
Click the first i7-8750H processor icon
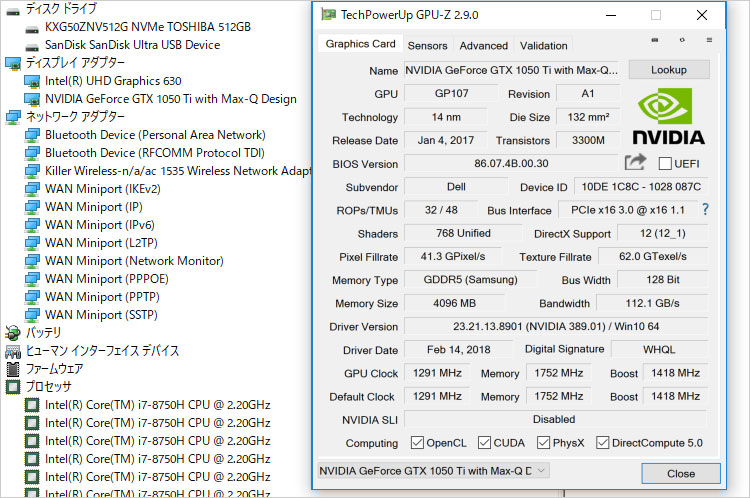[x=32, y=405]
